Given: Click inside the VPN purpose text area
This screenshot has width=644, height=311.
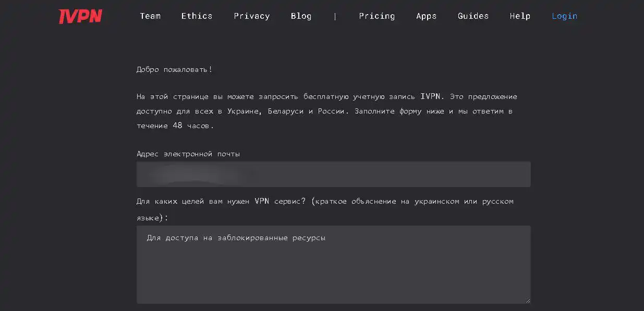Looking at the screenshot, I should point(334,265).
